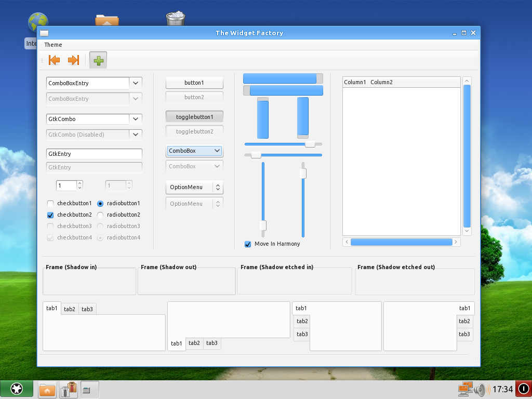532x399 pixels.
Task: Click the GtkCombo (Disabled) dropdown arrow
Action: 136,135
